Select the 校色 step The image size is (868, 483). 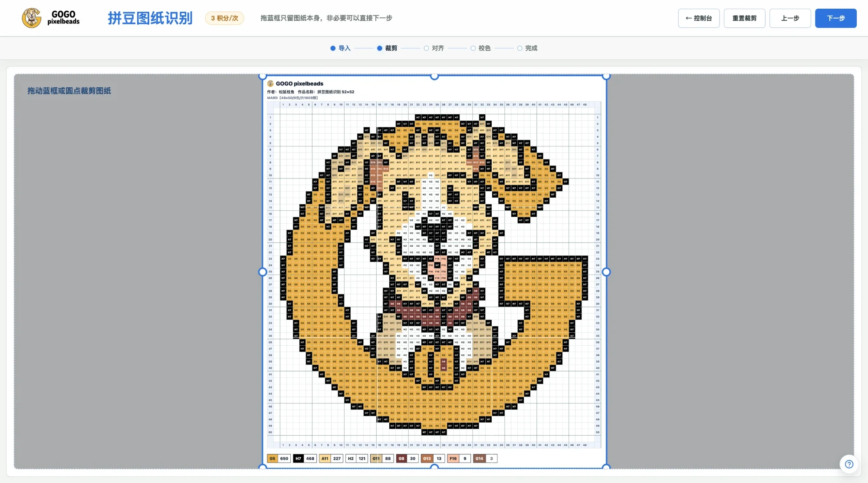tap(480, 48)
